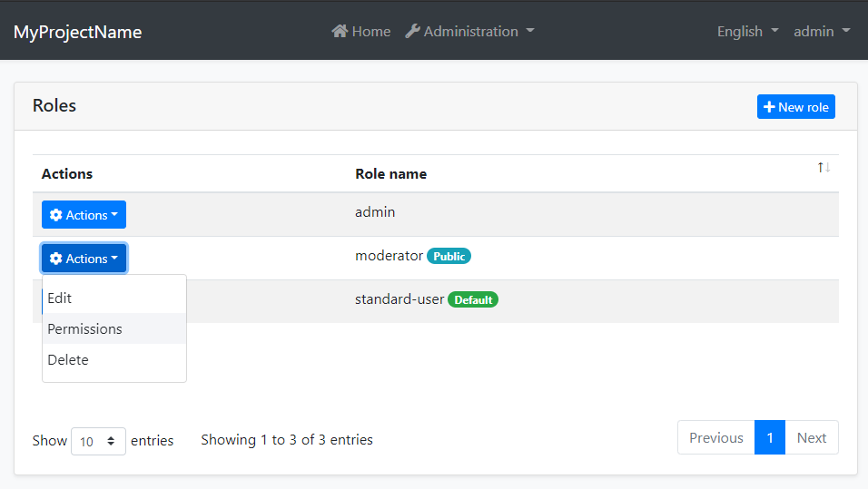Image resolution: width=868 pixels, height=489 pixels.
Task: Sort roles using the sort arrows icon
Action: pyautogui.click(x=824, y=168)
